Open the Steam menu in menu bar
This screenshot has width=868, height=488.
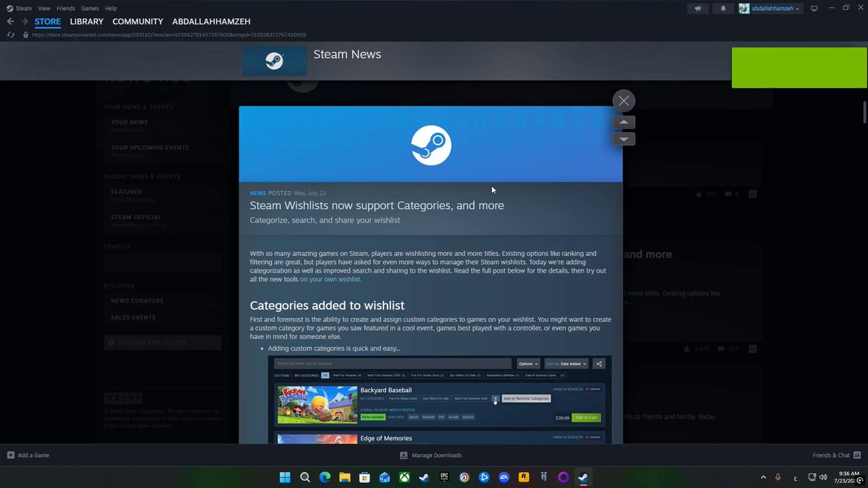[24, 9]
